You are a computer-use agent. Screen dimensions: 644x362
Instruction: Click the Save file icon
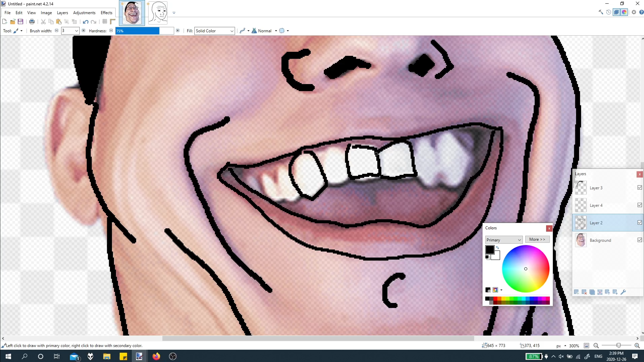tap(21, 22)
